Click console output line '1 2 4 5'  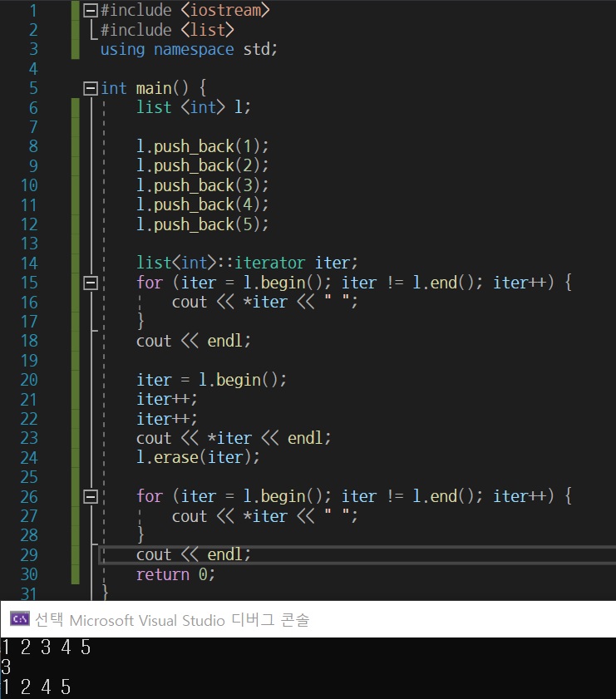pyautogui.click(x=36, y=687)
